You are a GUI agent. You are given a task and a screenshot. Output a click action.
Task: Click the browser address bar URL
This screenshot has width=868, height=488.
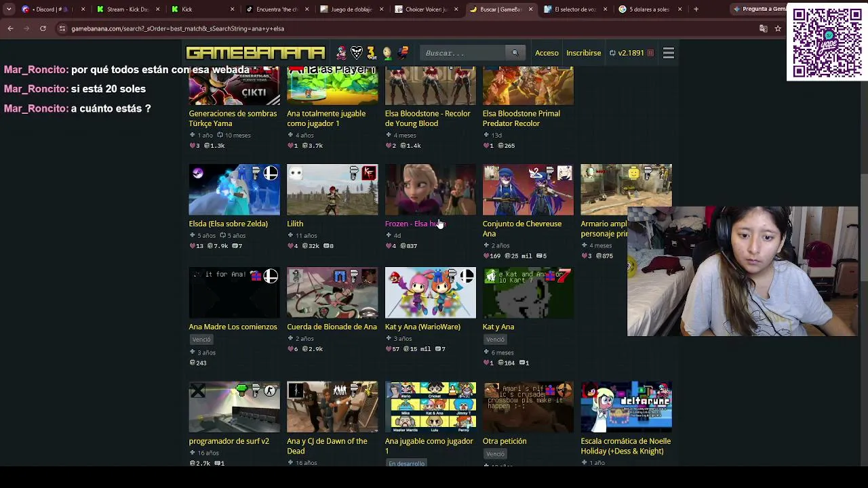click(x=178, y=28)
